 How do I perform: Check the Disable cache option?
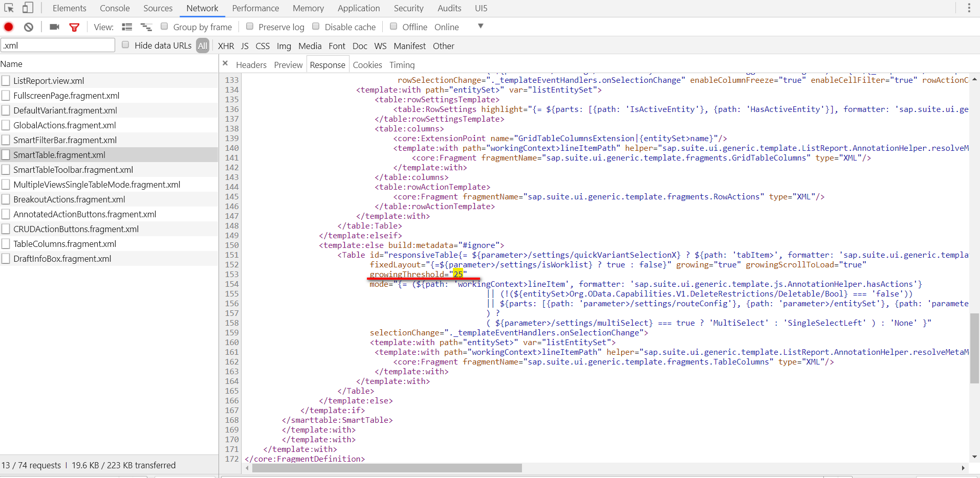316,26
